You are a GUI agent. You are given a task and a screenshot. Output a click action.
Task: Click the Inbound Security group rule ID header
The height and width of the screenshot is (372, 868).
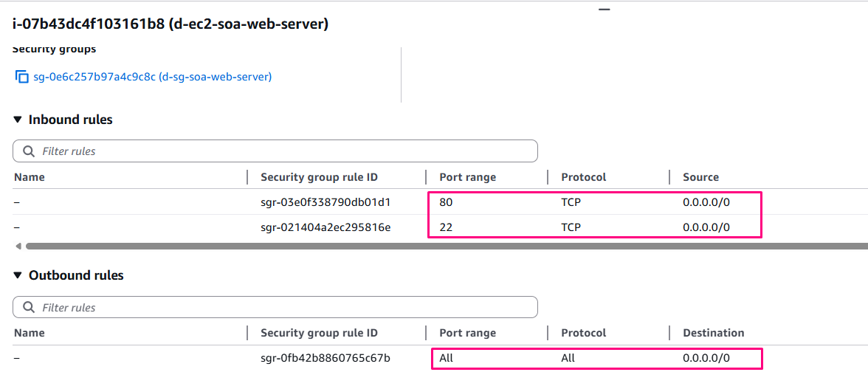[x=319, y=177]
